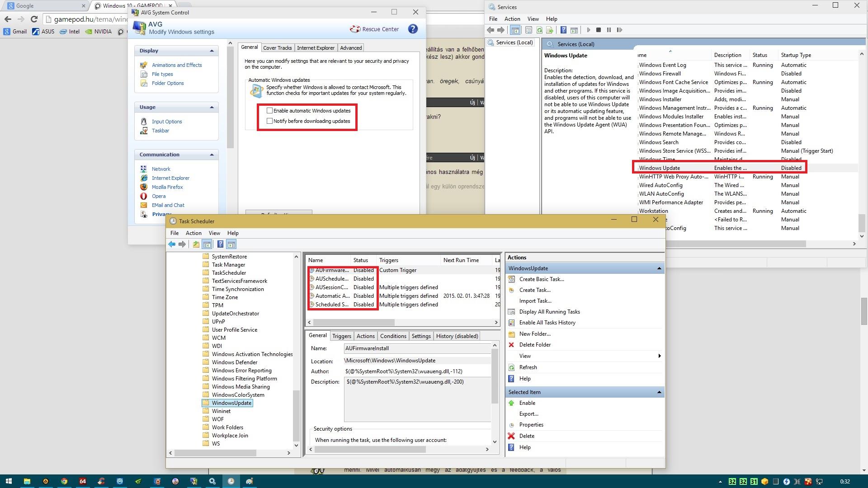Collapse AVG Display section
868x488 pixels.
click(x=212, y=51)
